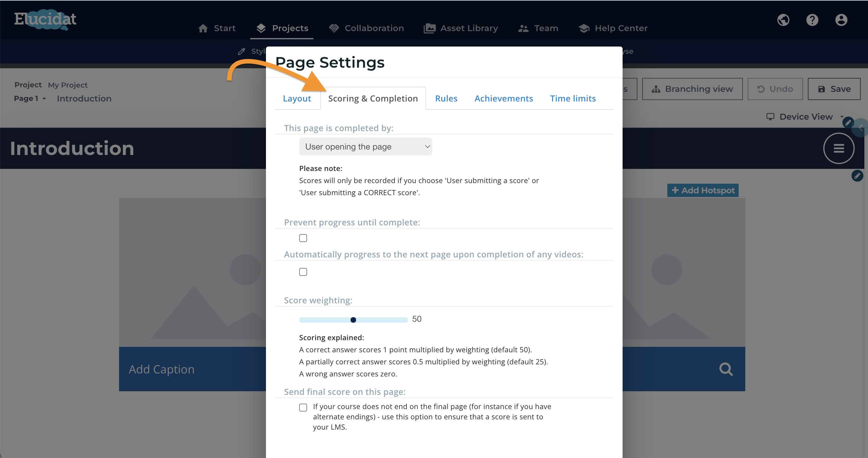Open Asset Library in top navigation
Image resolution: width=868 pixels, height=458 pixels.
(461, 28)
